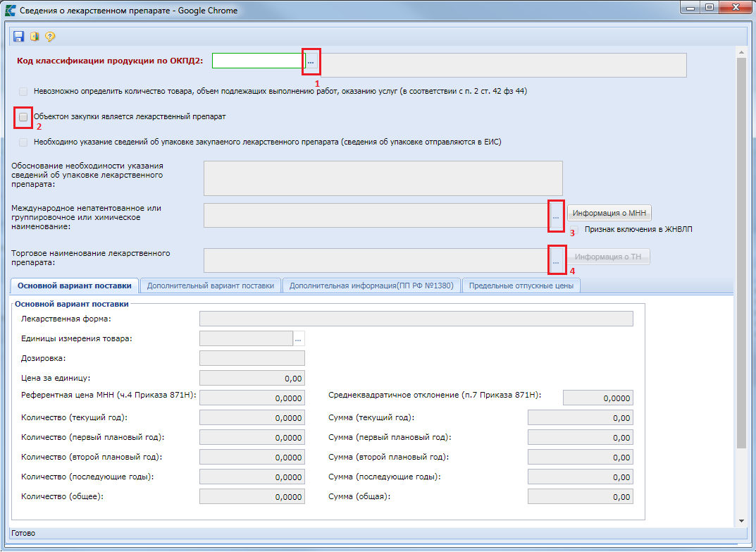
Task: Click the 'Цена за единицу' field
Action: click(252, 379)
